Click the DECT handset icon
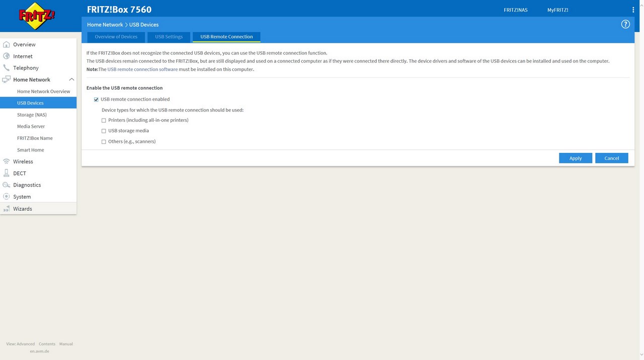The width and height of the screenshot is (644, 360). click(6, 173)
